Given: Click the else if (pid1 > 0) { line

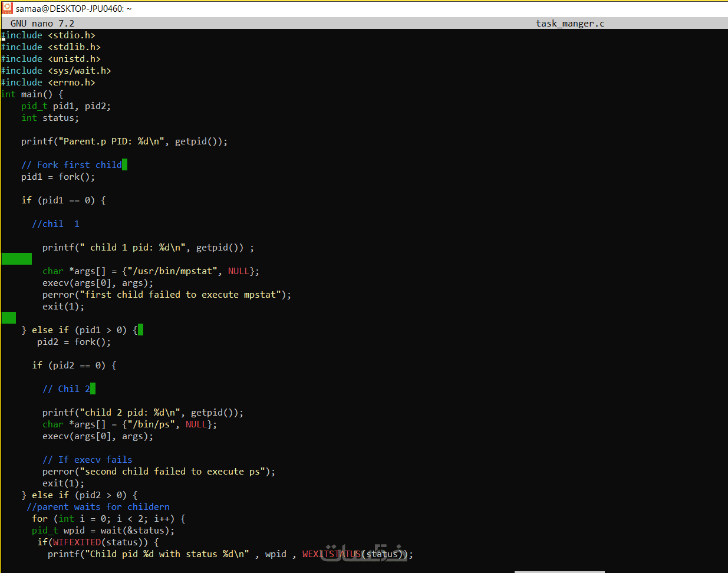Looking at the screenshot, I should 80,330.
